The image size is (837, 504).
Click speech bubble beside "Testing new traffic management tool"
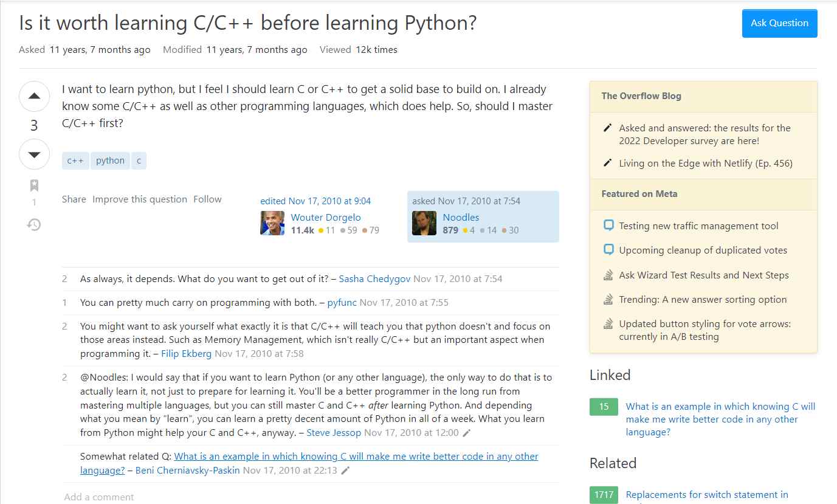pyautogui.click(x=608, y=225)
